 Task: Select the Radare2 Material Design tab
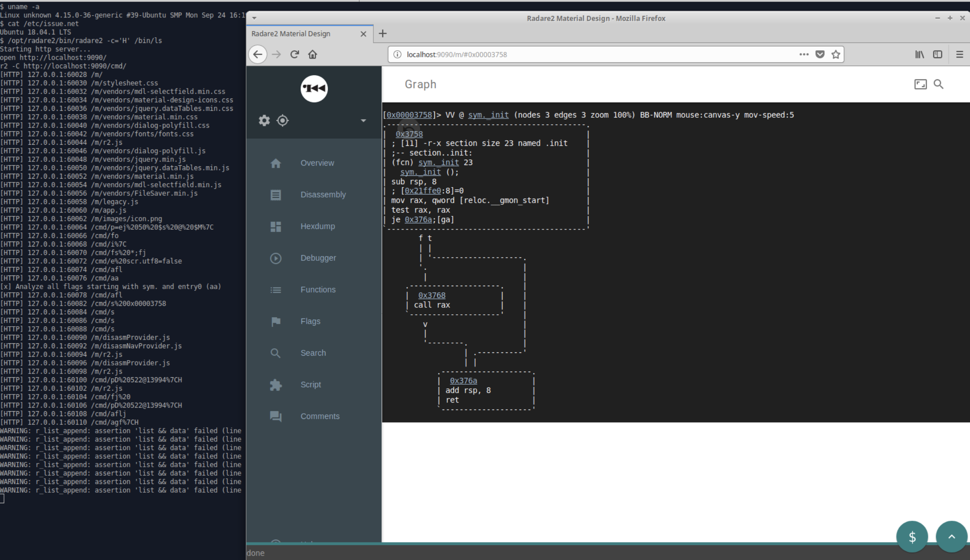click(310, 34)
